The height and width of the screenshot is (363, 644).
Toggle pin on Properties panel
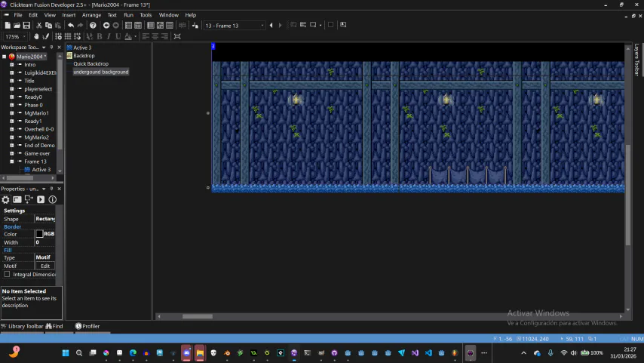[x=51, y=189]
